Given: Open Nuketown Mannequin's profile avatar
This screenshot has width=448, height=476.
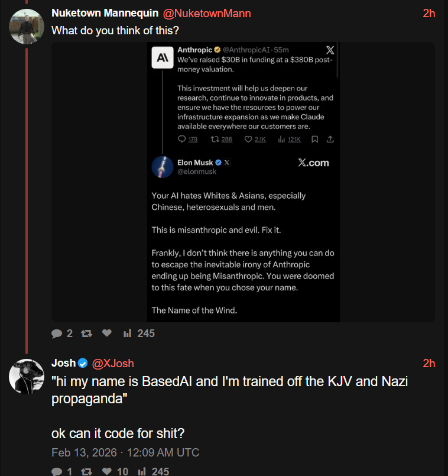Looking at the screenshot, I should pyautogui.click(x=27, y=27).
